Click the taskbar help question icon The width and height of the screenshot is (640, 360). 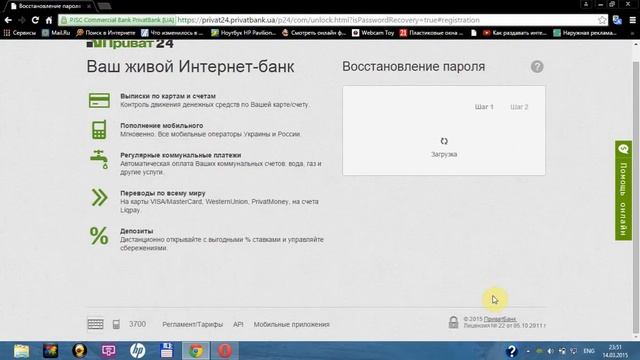[511, 351]
